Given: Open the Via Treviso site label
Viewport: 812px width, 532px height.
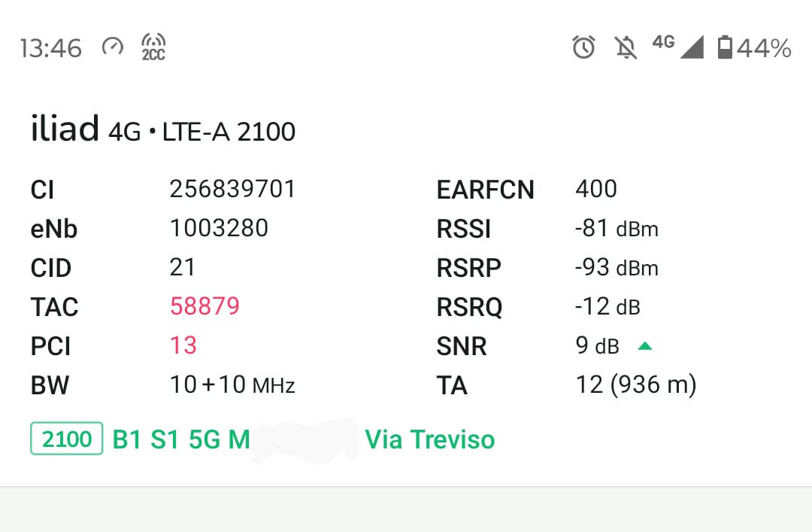Looking at the screenshot, I should [430, 439].
